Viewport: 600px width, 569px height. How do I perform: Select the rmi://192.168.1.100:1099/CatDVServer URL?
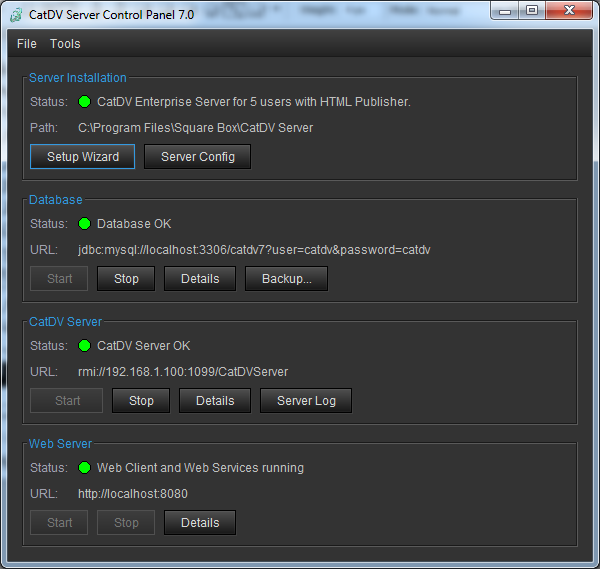pyautogui.click(x=183, y=372)
